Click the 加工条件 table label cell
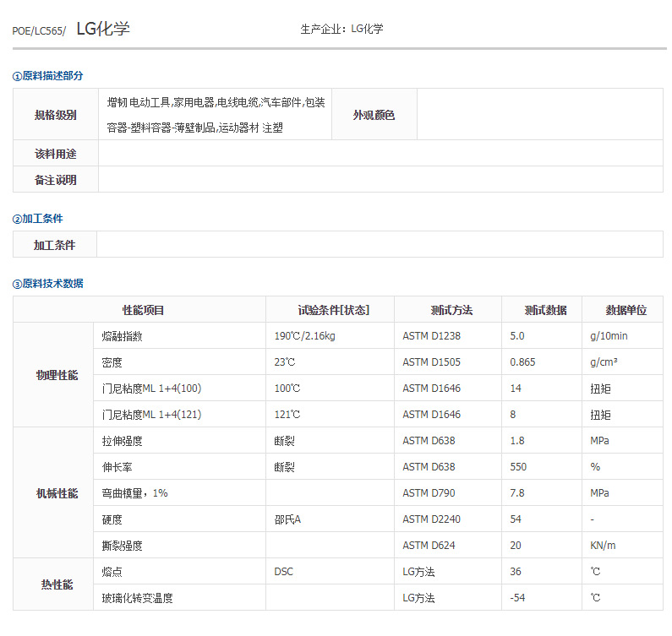672x636 pixels. (55, 245)
